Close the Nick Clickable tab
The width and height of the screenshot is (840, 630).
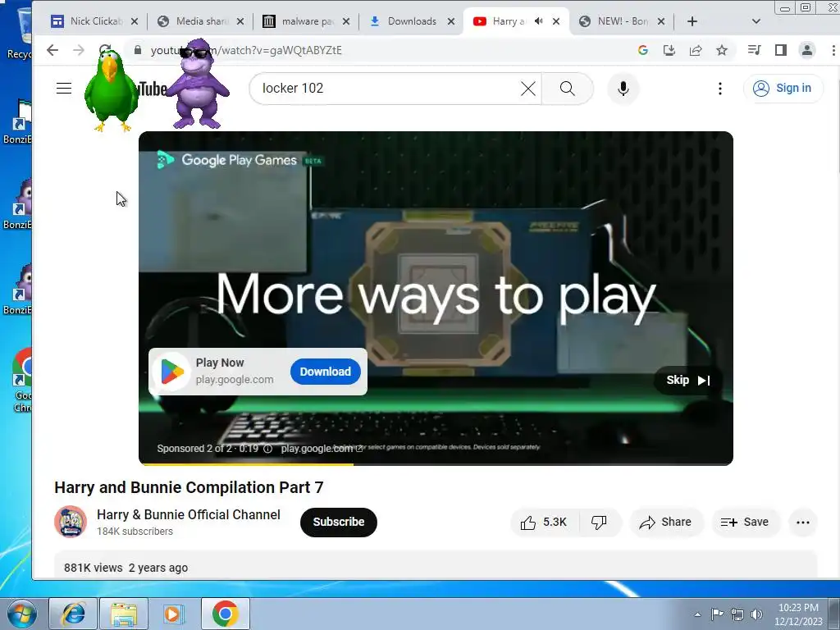pos(135,21)
